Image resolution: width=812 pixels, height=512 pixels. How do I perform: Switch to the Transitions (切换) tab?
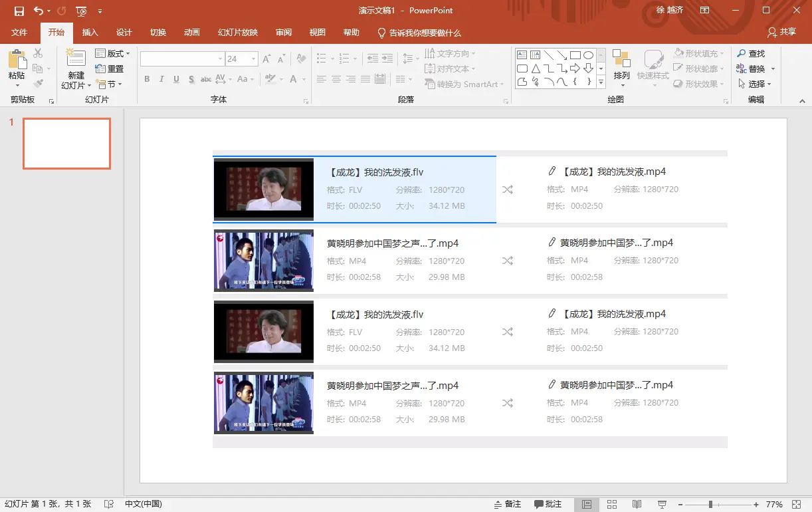[x=157, y=33]
